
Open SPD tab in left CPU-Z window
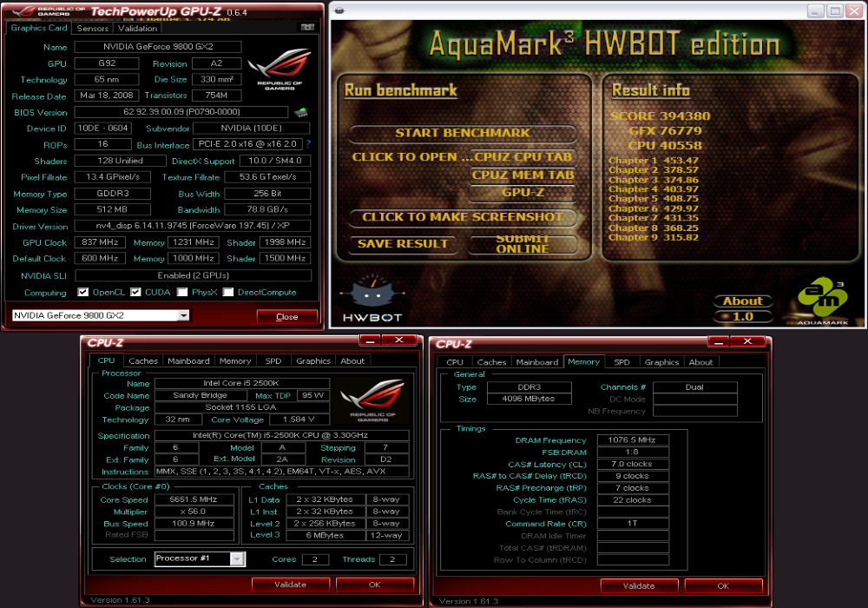pyautogui.click(x=273, y=361)
